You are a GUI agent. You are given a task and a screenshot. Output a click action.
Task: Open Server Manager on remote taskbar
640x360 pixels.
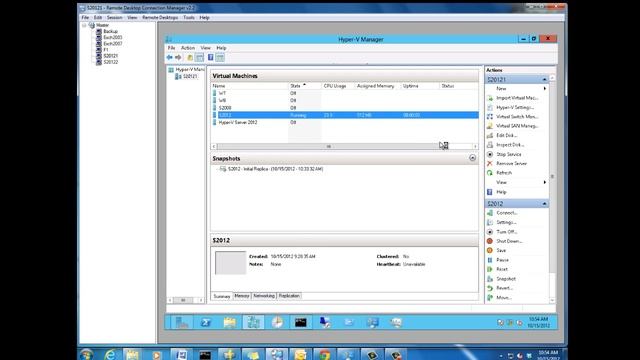click(x=182, y=322)
